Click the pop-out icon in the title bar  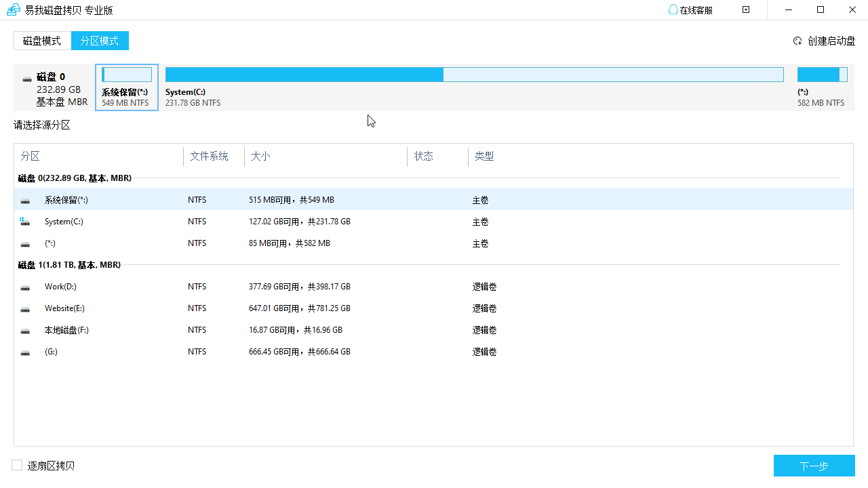pyautogui.click(x=745, y=9)
